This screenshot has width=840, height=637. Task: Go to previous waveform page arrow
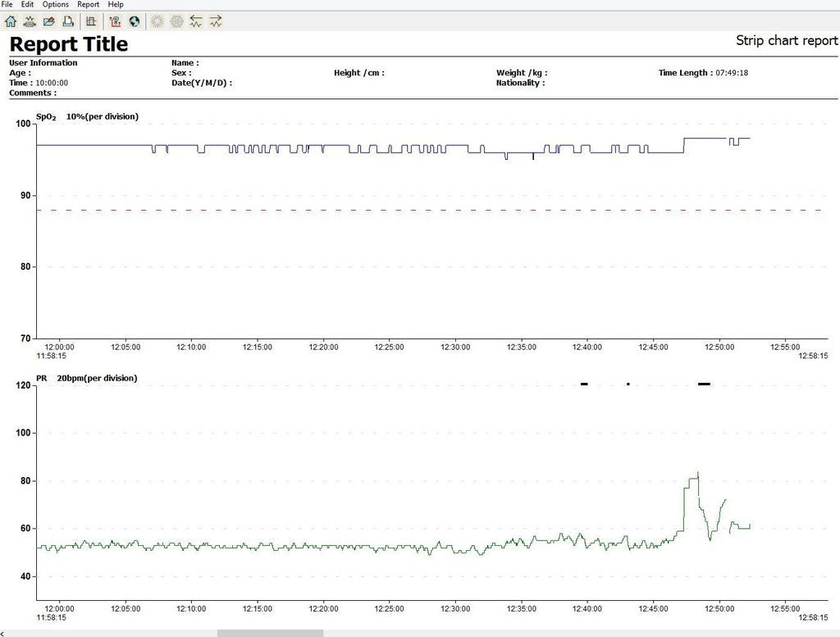[x=196, y=21]
